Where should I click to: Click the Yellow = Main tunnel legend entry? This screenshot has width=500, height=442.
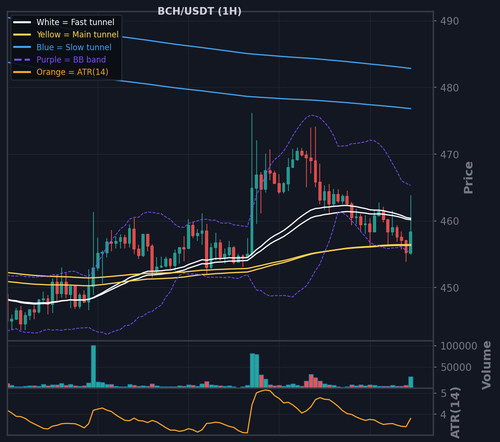pyautogui.click(x=66, y=34)
